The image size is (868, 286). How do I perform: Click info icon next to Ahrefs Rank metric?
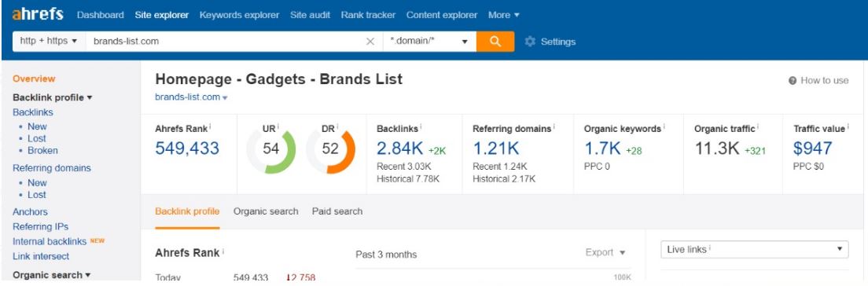(x=211, y=127)
